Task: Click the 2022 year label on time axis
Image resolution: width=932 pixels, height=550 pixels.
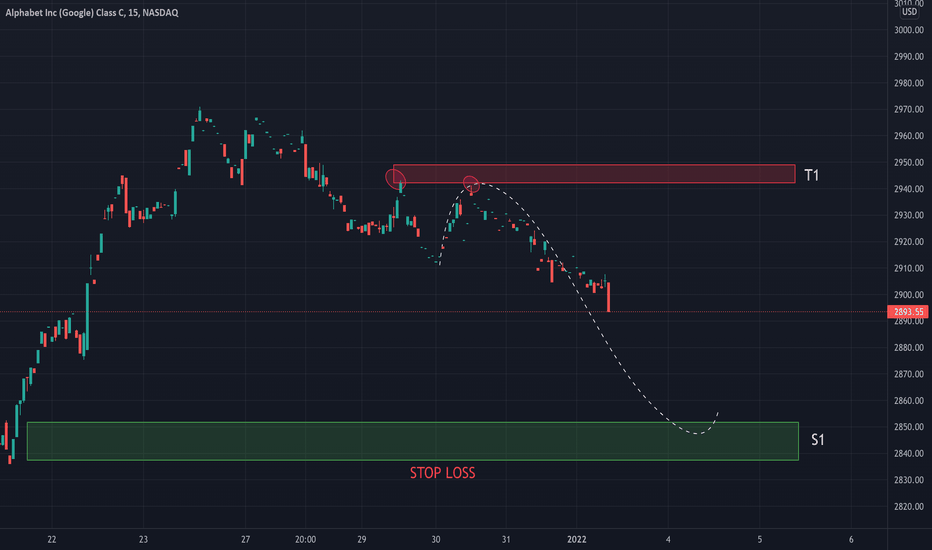Action: coord(577,539)
